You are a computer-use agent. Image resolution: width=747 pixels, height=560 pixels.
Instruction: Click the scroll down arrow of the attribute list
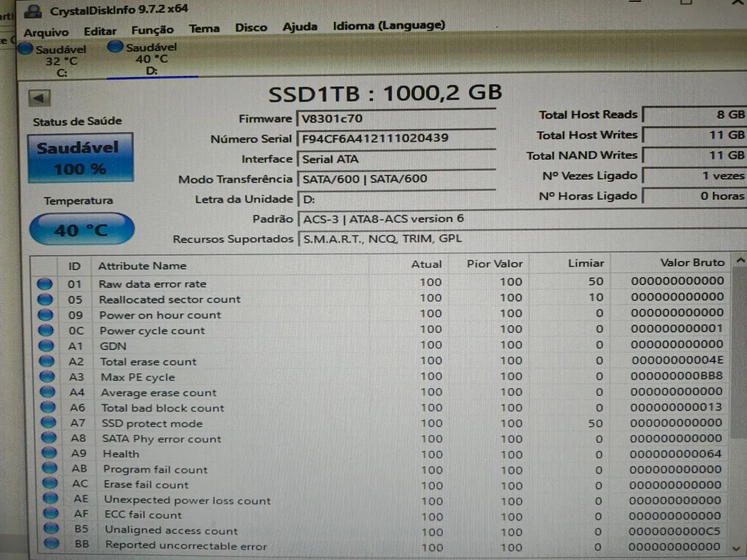click(737, 548)
